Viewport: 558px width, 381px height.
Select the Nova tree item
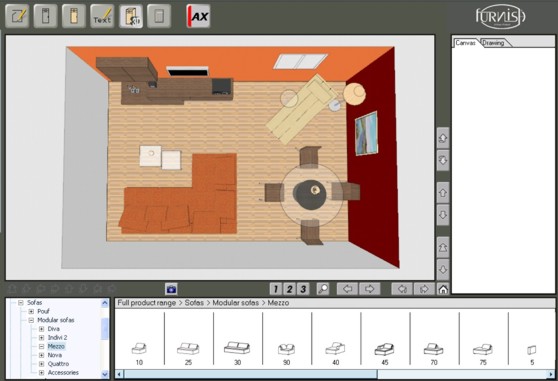[55, 355]
